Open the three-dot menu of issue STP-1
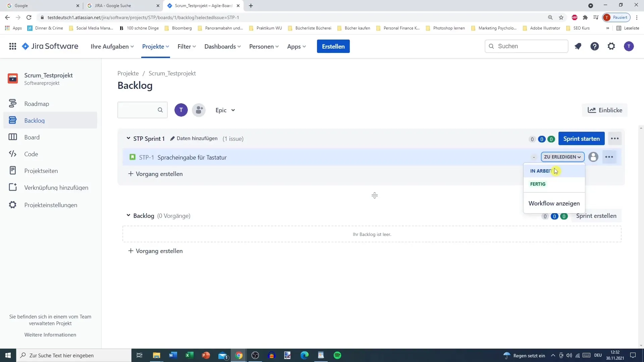This screenshot has height=362, width=644. [x=609, y=157]
